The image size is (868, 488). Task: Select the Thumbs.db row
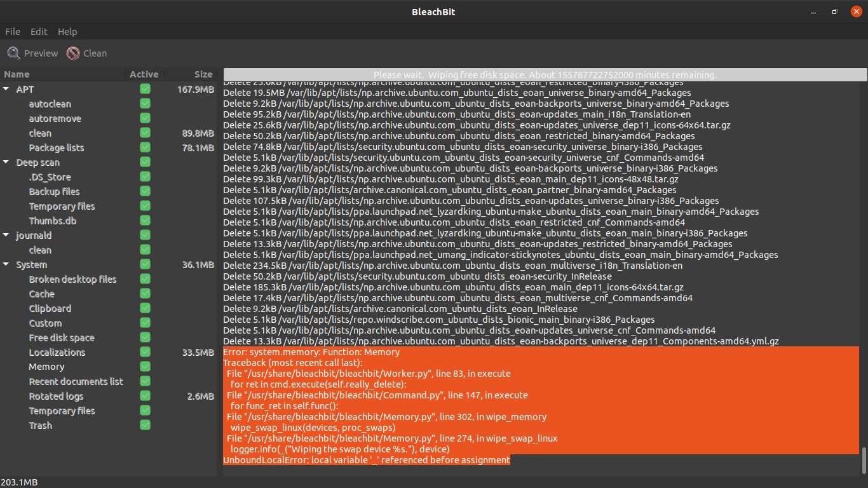(109, 220)
